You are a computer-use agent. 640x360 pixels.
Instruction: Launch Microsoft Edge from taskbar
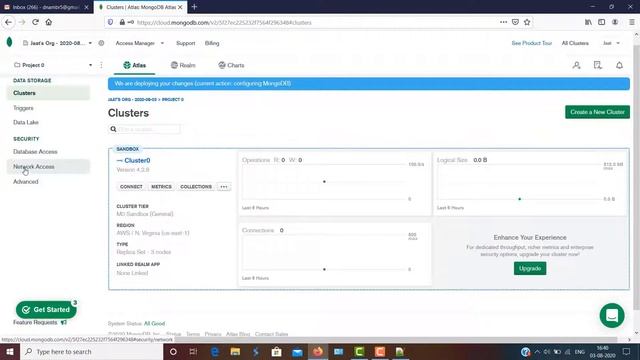[215, 351]
